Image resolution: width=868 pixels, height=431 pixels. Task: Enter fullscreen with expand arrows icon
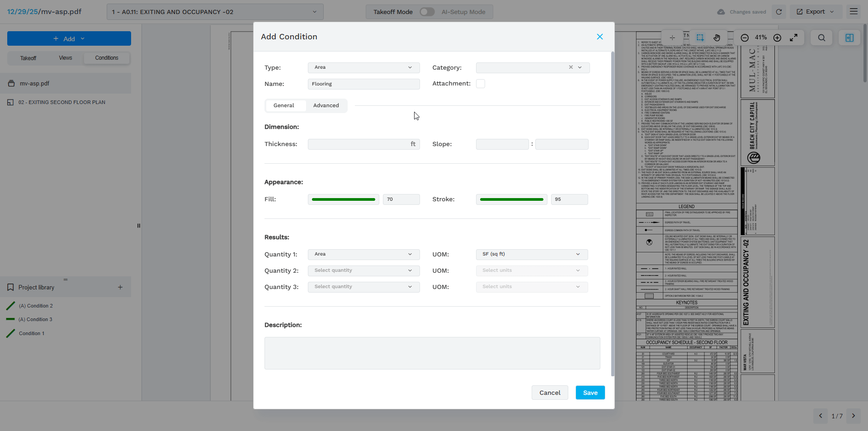pos(793,38)
